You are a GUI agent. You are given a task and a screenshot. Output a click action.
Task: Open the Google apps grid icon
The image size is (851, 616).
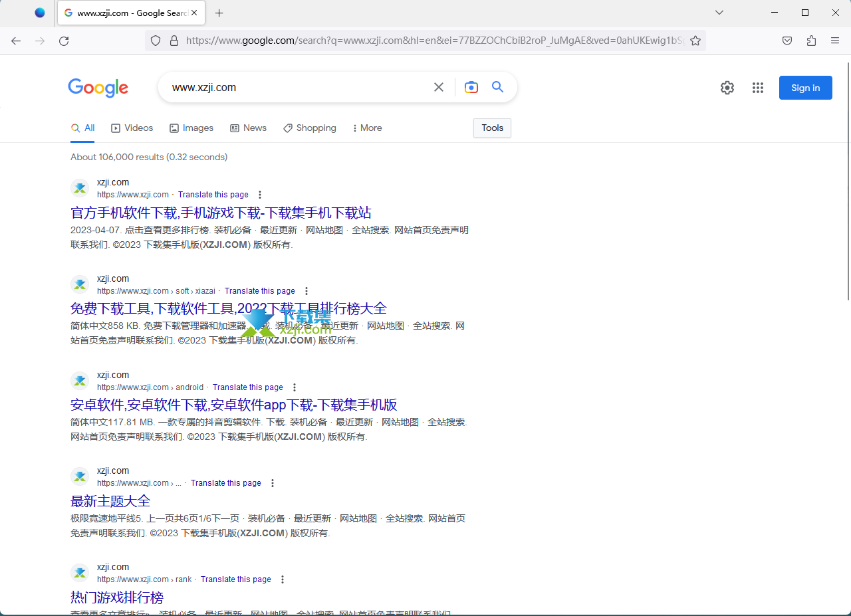pyautogui.click(x=758, y=88)
